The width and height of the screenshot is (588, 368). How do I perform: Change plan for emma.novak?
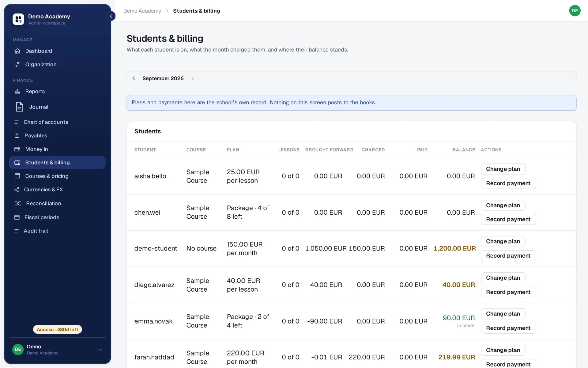coord(503,314)
